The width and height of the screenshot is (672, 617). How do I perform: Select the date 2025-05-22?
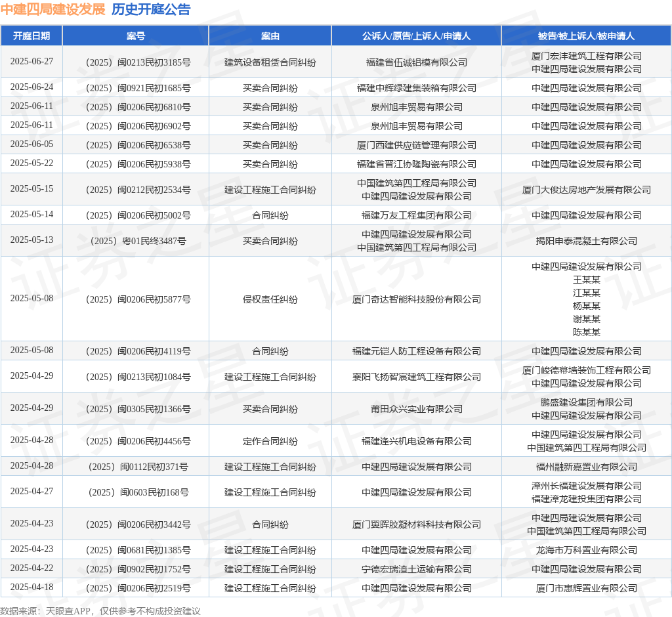click(x=31, y=163)
